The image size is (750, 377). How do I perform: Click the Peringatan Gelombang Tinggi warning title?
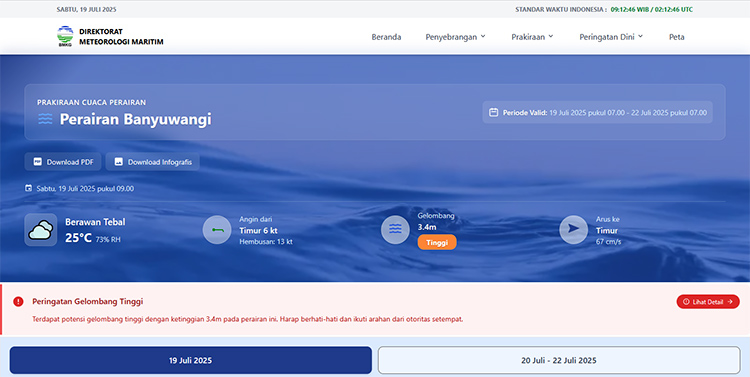tap(88, 301)
